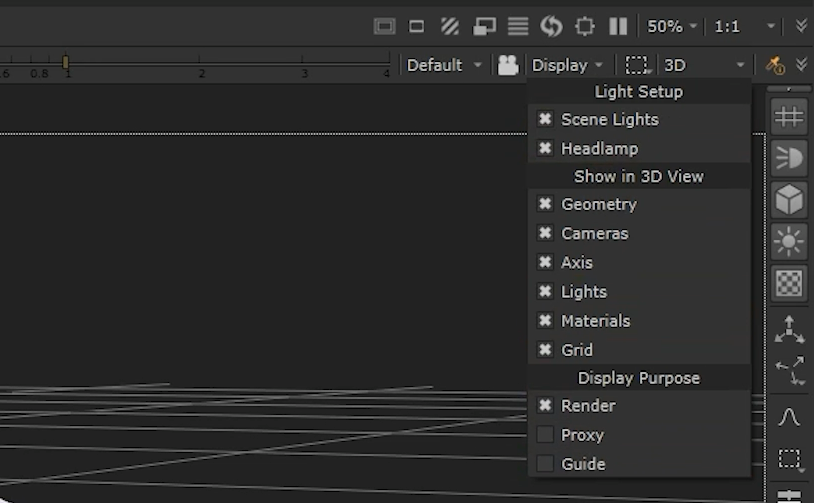Click the refresh viewer circular arrows icon
The image size is (814, 503).
tap(551, 26)
